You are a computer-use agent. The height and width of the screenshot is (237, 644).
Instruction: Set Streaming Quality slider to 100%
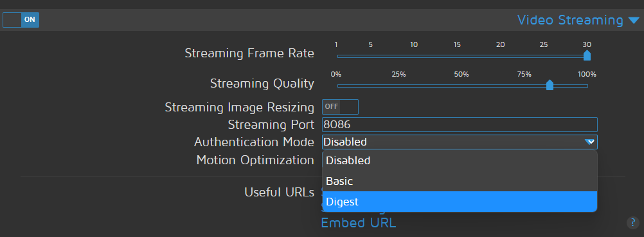(587, 86)
